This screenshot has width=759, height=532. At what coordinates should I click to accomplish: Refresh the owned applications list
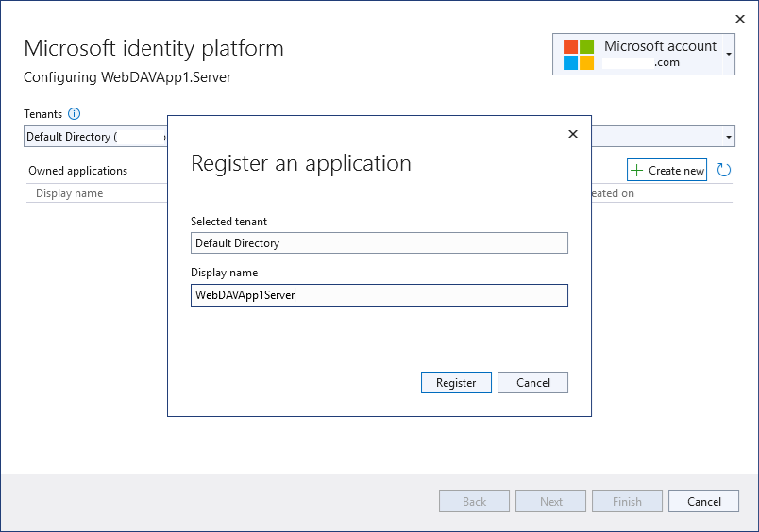click(x=724, y=170)
